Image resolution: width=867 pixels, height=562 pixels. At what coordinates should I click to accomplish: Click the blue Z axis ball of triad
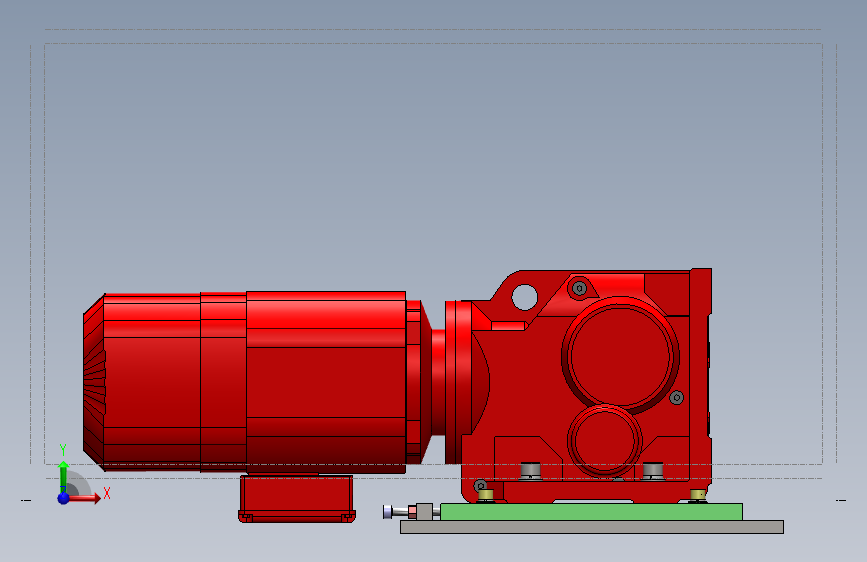click(x=64, y=498)
